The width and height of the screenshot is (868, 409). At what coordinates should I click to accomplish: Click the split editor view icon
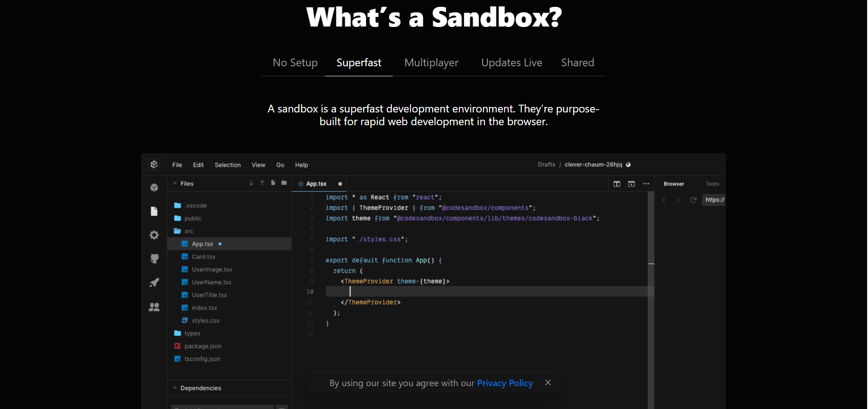pyautogui.click(x=617, y=184)
